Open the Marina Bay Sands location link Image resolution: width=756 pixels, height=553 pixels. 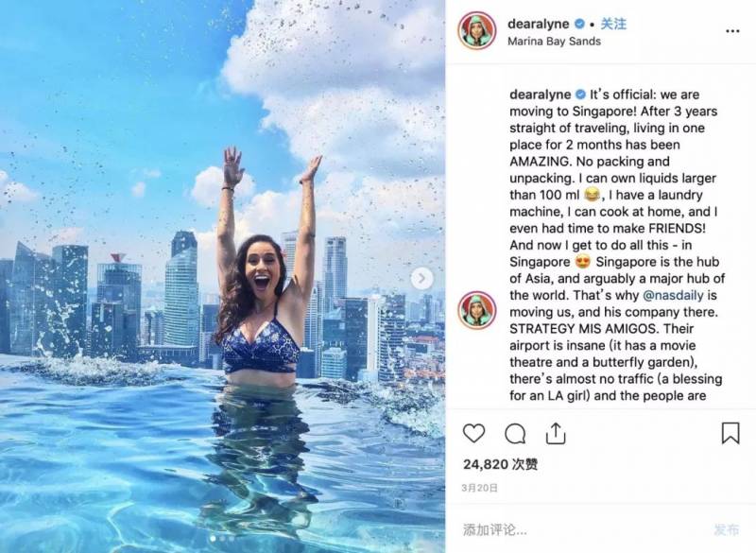click(554, 42)
